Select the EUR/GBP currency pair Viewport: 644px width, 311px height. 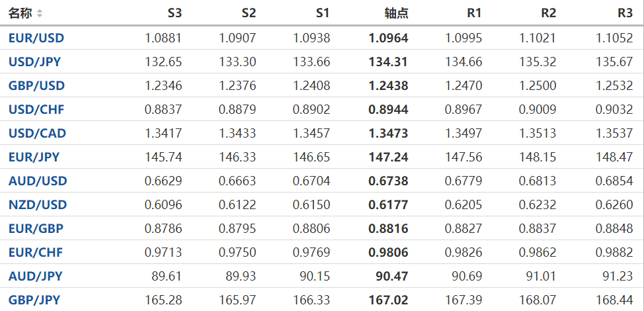pos(36,228)
